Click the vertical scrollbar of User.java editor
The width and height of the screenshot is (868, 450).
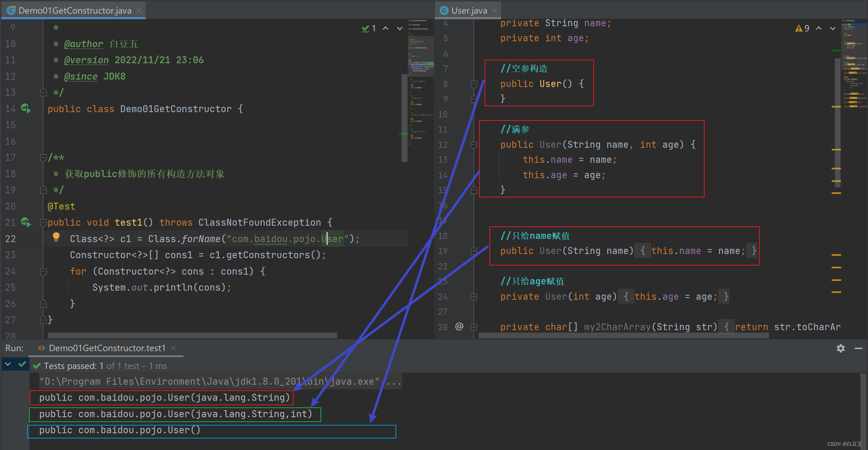837,122
